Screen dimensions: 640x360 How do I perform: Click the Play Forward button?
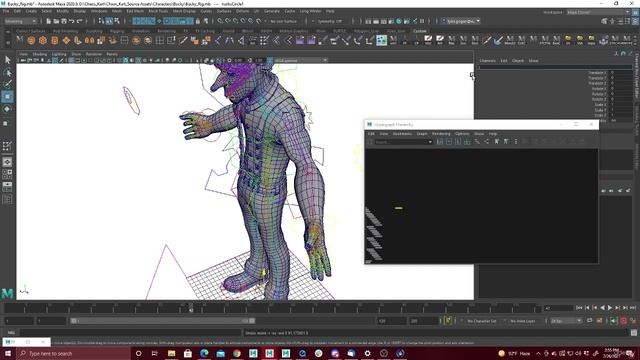pyautogui.click(x=610, y=308)
